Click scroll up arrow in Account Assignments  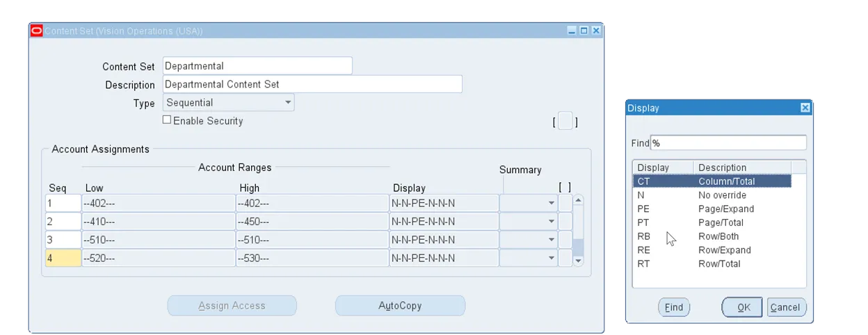click(x=578, y=200)
